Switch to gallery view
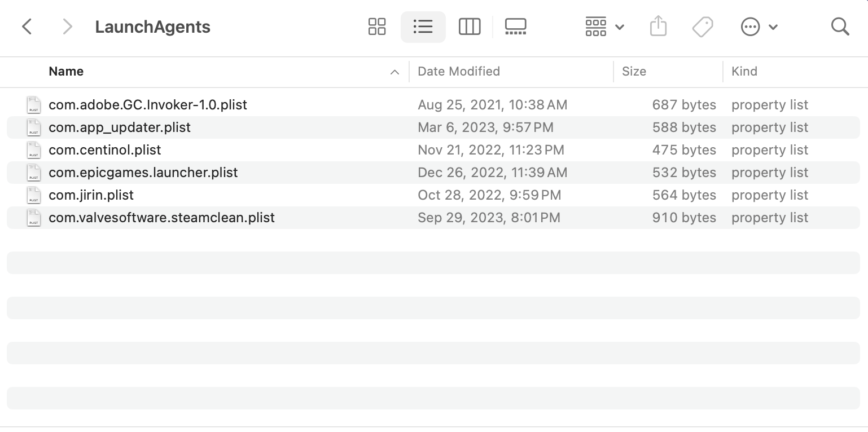Viewport: 868px width, 432px height. coord(515,27)
